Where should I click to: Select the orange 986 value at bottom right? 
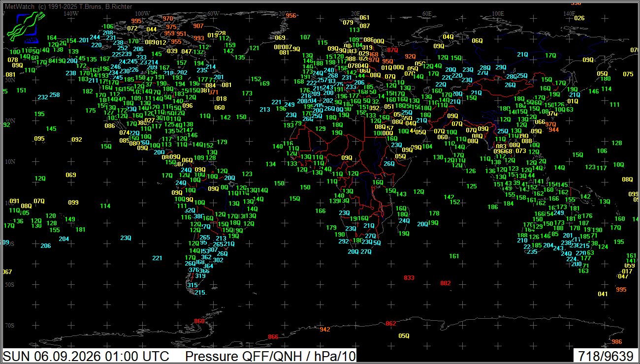coord(617,342)
